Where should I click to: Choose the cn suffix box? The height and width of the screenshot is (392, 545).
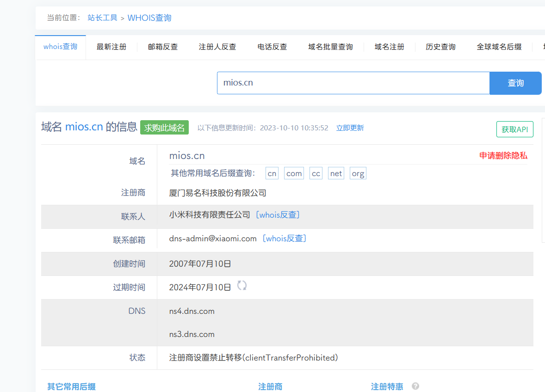272,173
